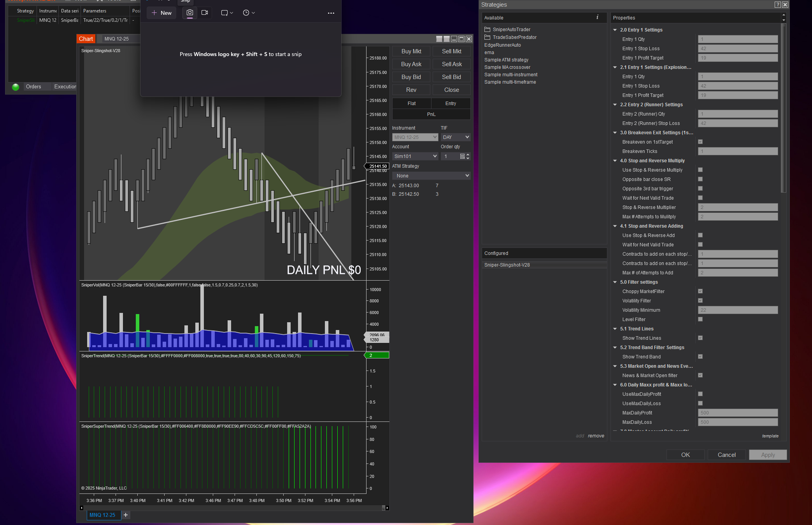Click the chart horizontal scrollbar
This screenshot has width=812, height=525.
[x=233, y=508]
